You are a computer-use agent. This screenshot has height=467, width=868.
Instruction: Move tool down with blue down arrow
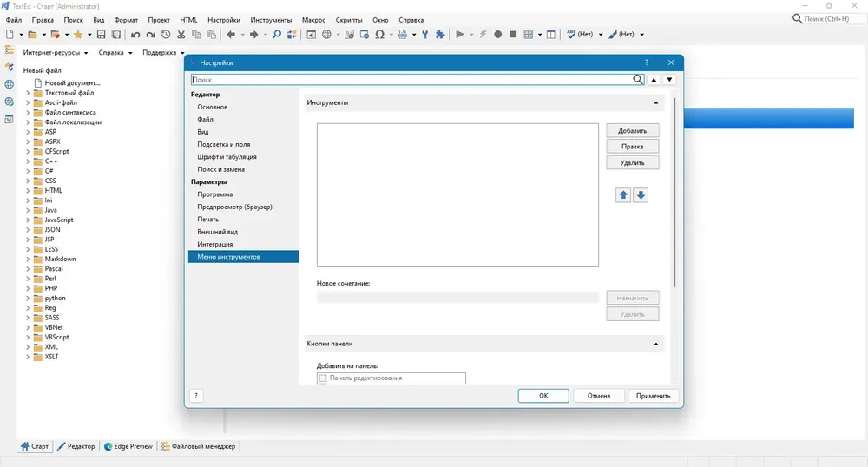(641, 194)
